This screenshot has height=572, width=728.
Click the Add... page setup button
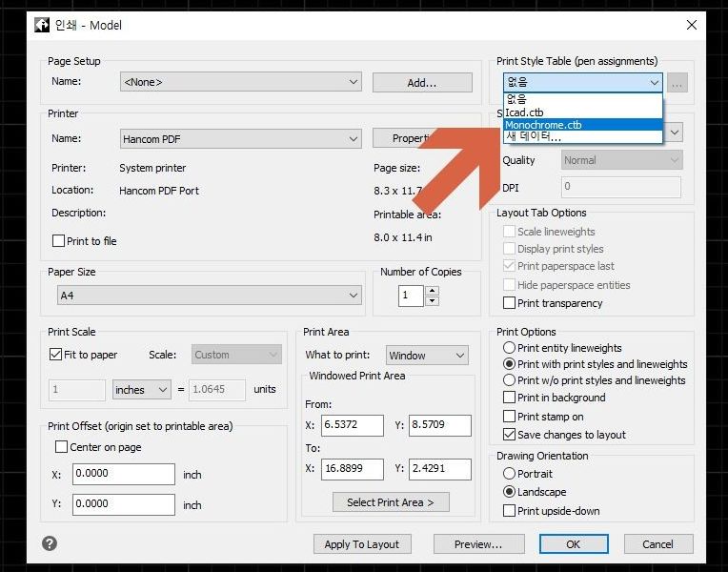point(422,83)
